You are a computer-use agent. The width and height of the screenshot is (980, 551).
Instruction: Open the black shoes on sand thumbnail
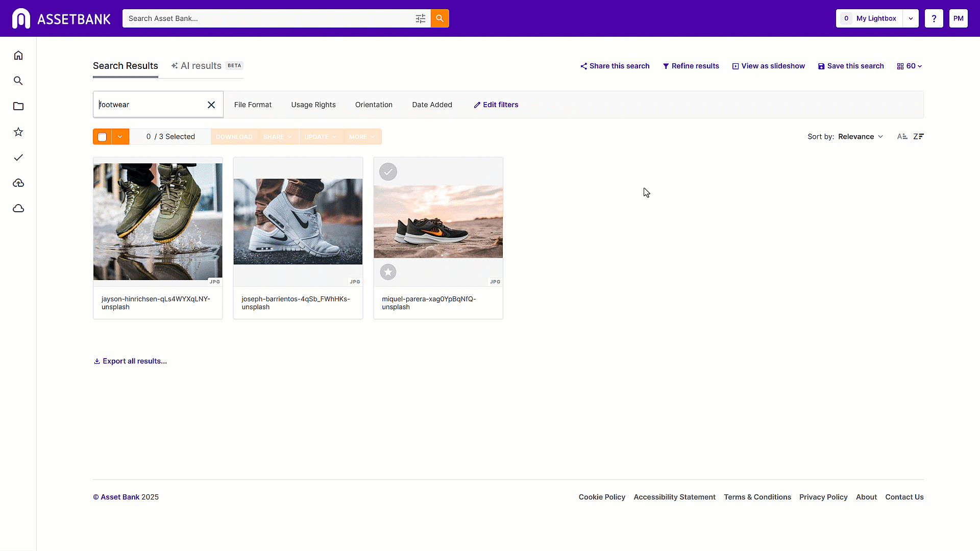438,221
